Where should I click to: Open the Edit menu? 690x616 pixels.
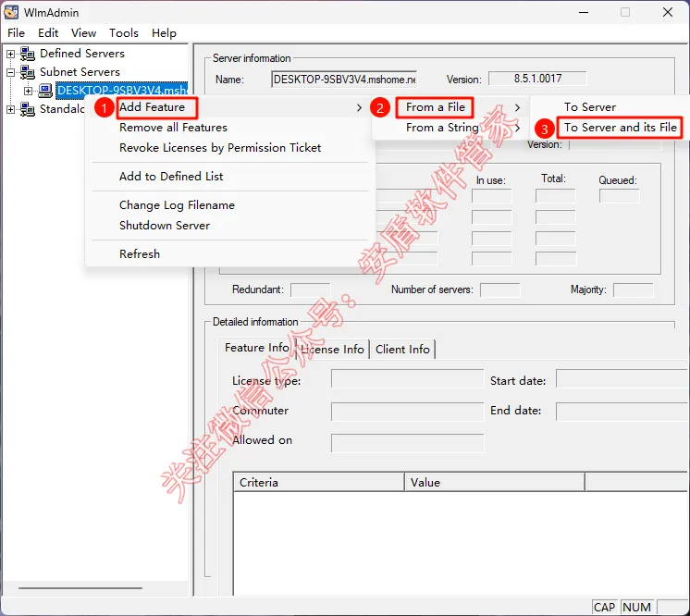pos(48,33)
